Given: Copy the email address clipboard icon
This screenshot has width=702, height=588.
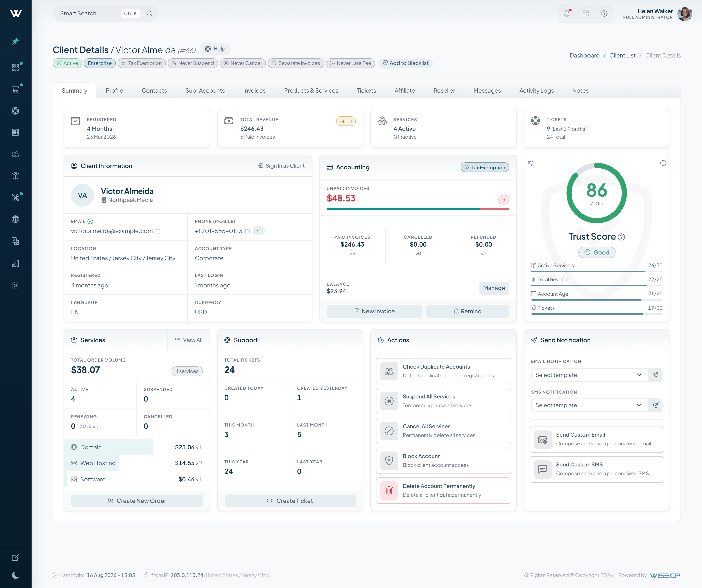Looking at the screenshot, I should pyautogui.click(x=158, y=231).
